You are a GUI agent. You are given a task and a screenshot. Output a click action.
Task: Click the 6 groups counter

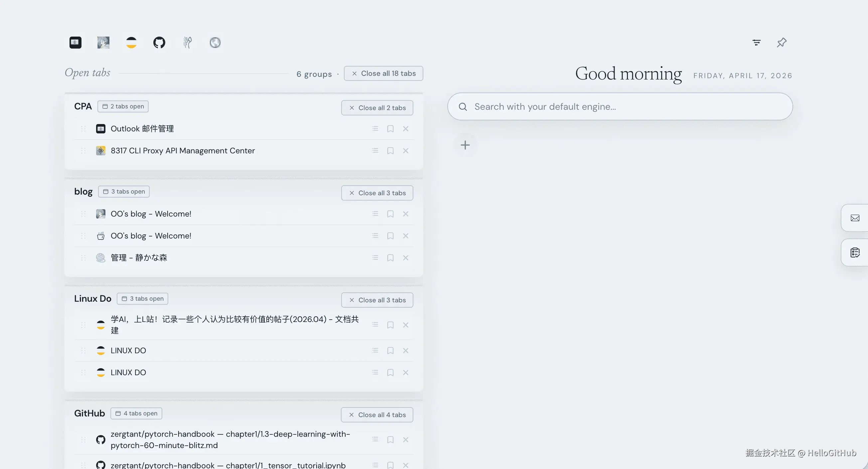(314, 74)
